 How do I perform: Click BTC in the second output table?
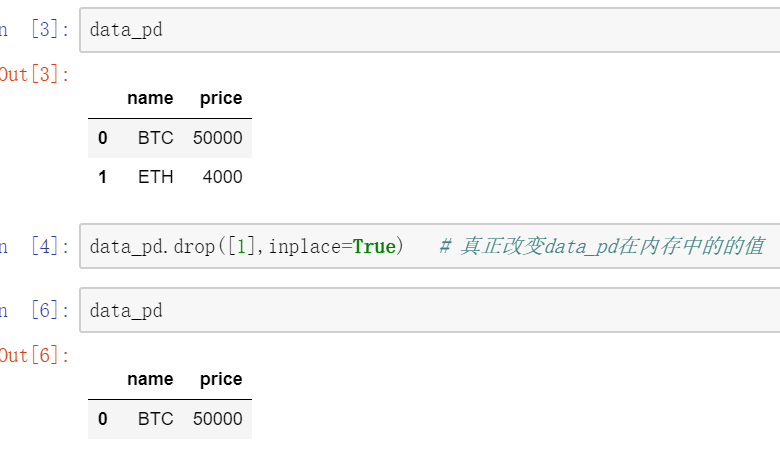tap(155, 419)
